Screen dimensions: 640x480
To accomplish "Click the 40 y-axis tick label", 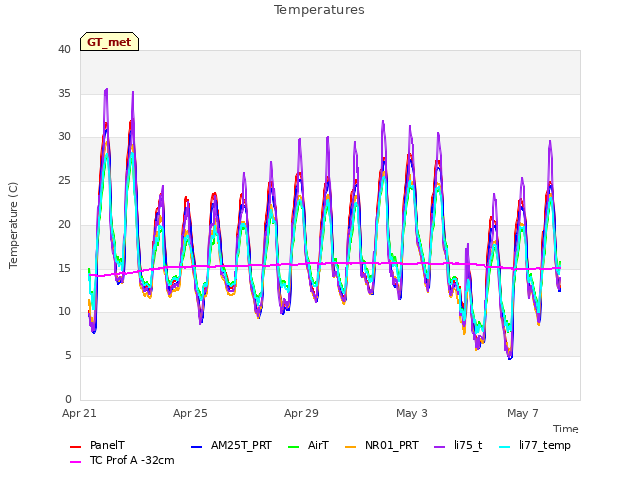I will pyautogui.click(x=64, y=49).
